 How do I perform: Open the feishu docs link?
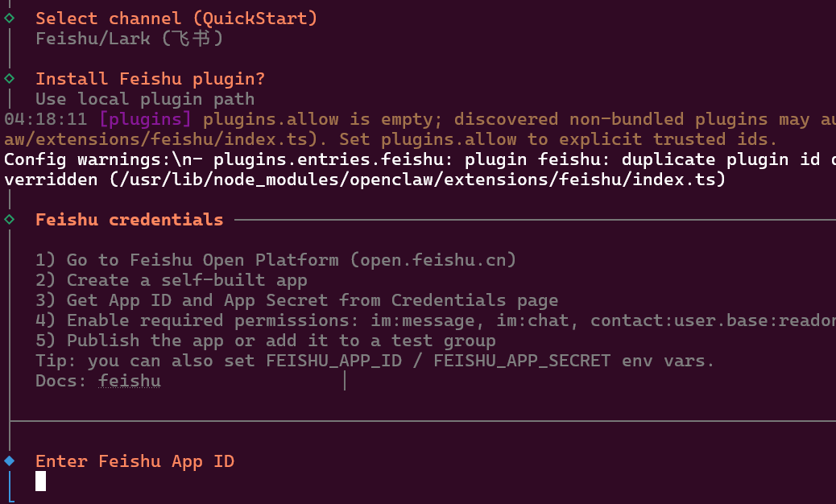click(x=129, y=381)
